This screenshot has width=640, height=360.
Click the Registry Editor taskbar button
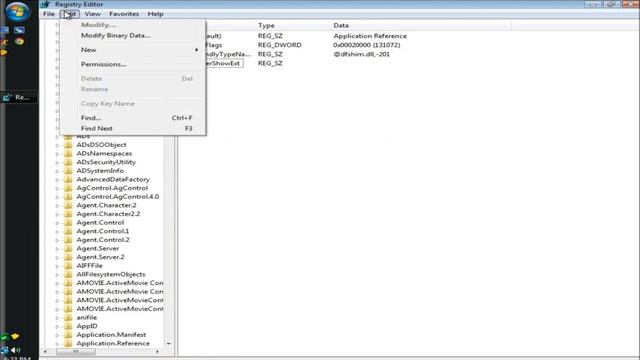click(19, 98)
